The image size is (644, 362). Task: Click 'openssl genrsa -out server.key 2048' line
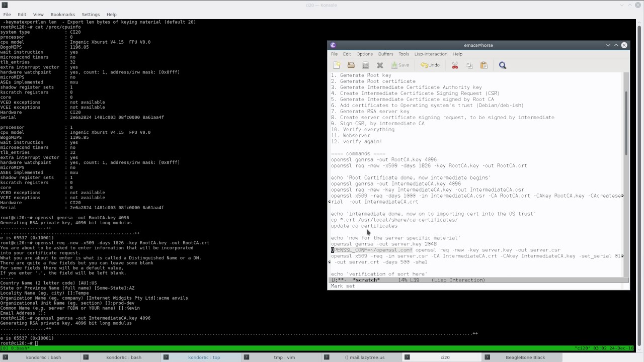[383, 244]
